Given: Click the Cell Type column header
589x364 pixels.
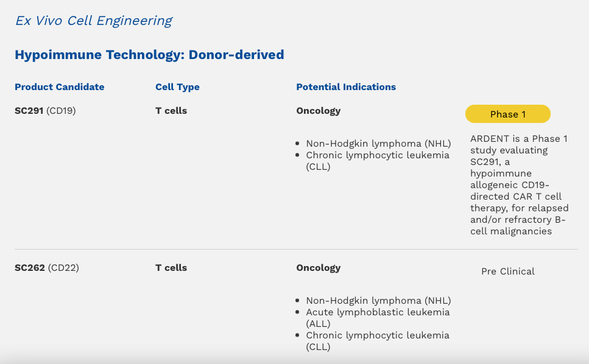Looking at the screenshot, I should coord(177,87).
